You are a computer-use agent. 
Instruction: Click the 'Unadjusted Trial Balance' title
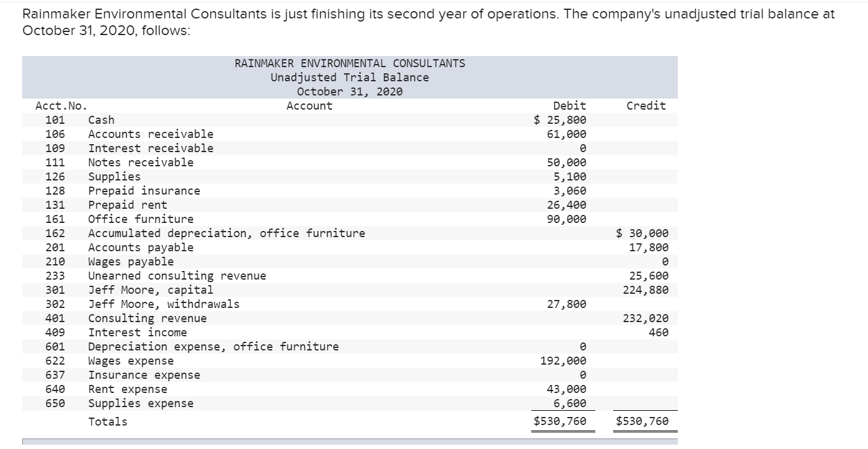[350, 77]
